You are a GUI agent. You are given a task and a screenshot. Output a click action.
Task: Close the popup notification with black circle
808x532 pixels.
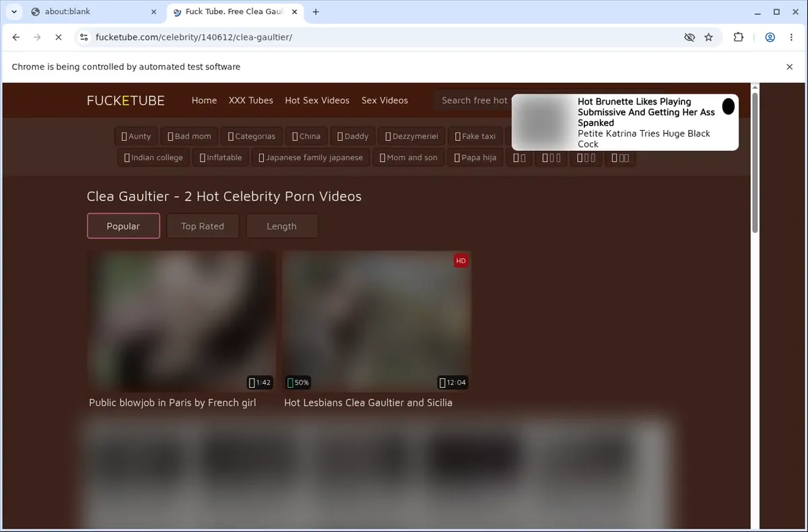728,106
